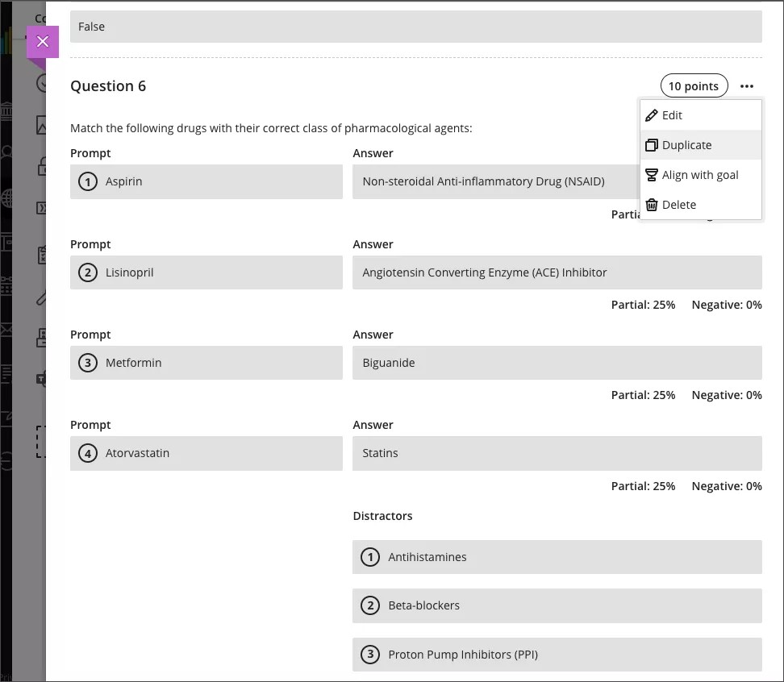The height and width of the screenshot is (682, 784).
Task: Select Edit from the question options menu
Action: [672, 114]
